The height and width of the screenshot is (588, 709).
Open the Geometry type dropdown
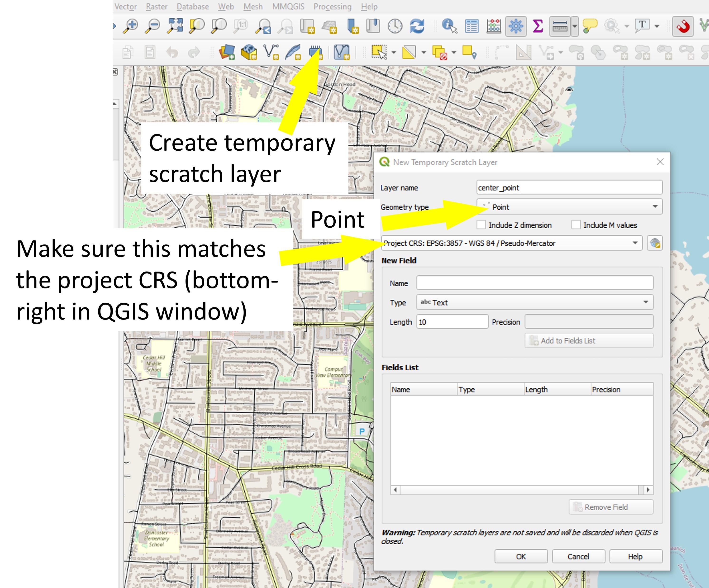coord(570,207)
